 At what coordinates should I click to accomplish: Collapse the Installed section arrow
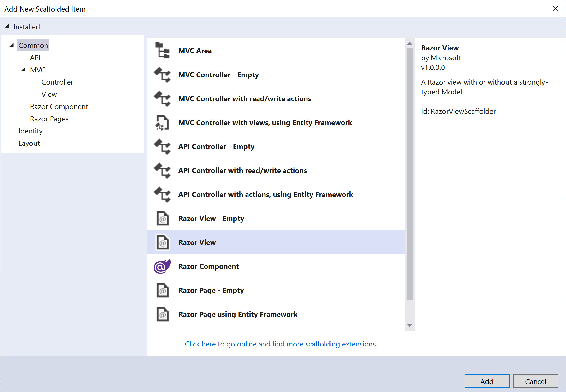7,27
